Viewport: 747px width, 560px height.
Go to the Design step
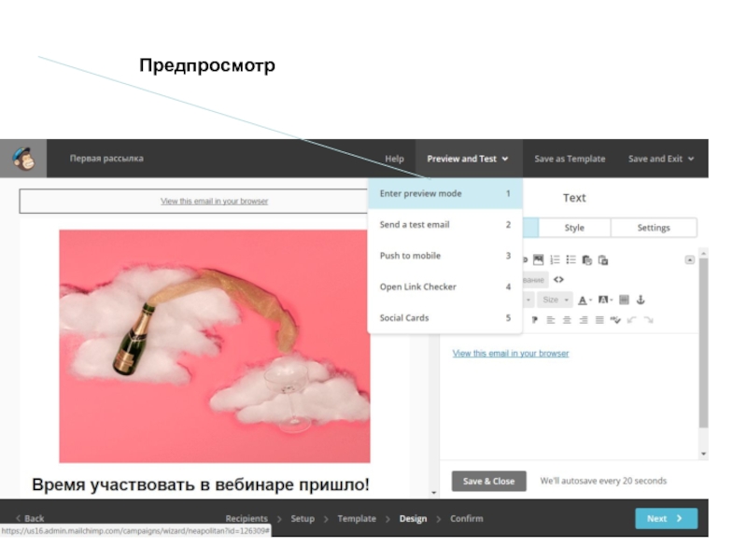click(413, 518)
